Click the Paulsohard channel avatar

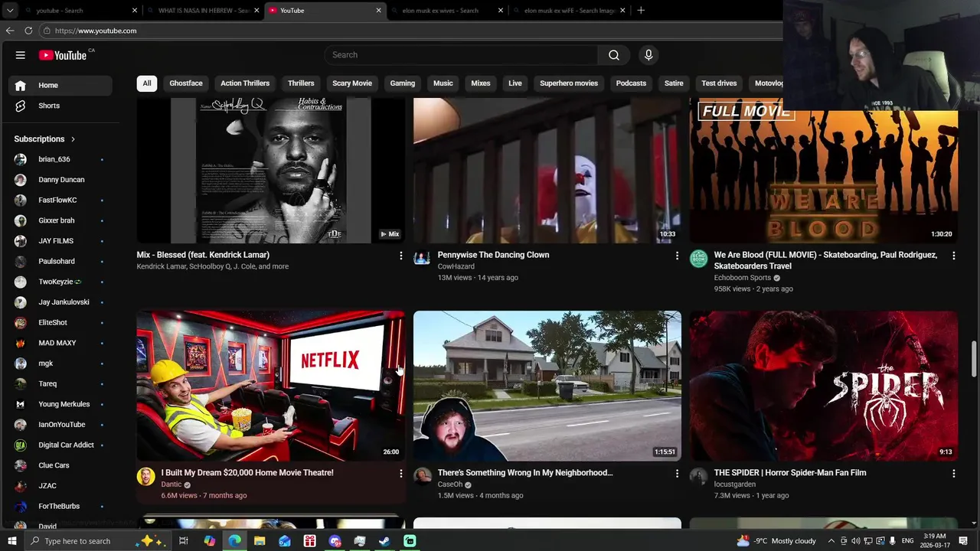21,261
